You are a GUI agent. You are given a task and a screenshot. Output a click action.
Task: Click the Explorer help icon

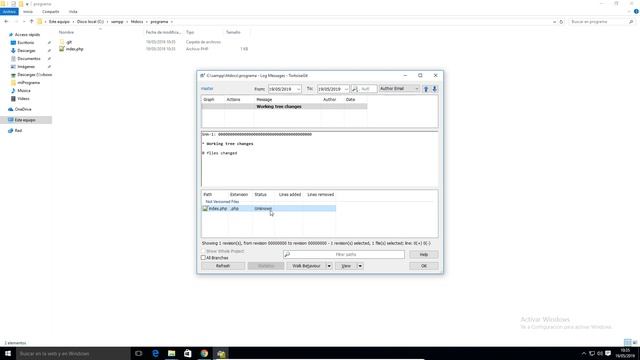point(636,11)
